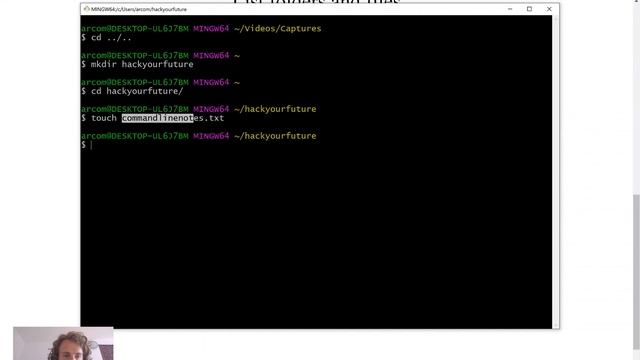Click the '~/Videos/Captures' path text
This screenshot has height=360, width=640.
(x=278, y=29)
